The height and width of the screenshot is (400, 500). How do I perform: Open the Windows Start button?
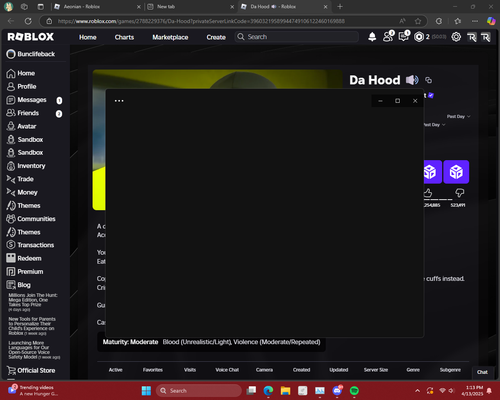[146, 390]
